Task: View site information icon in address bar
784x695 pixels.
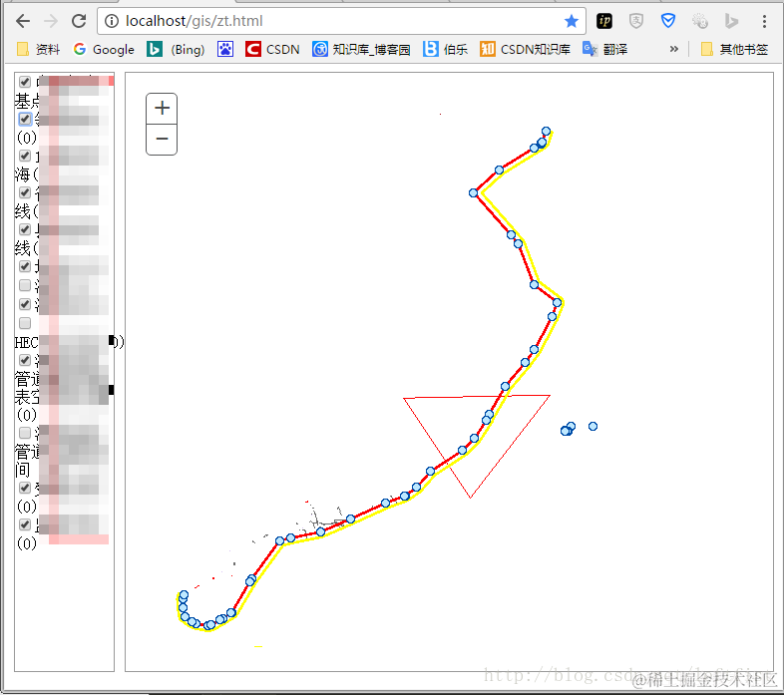Action: [x=112, y=21]
